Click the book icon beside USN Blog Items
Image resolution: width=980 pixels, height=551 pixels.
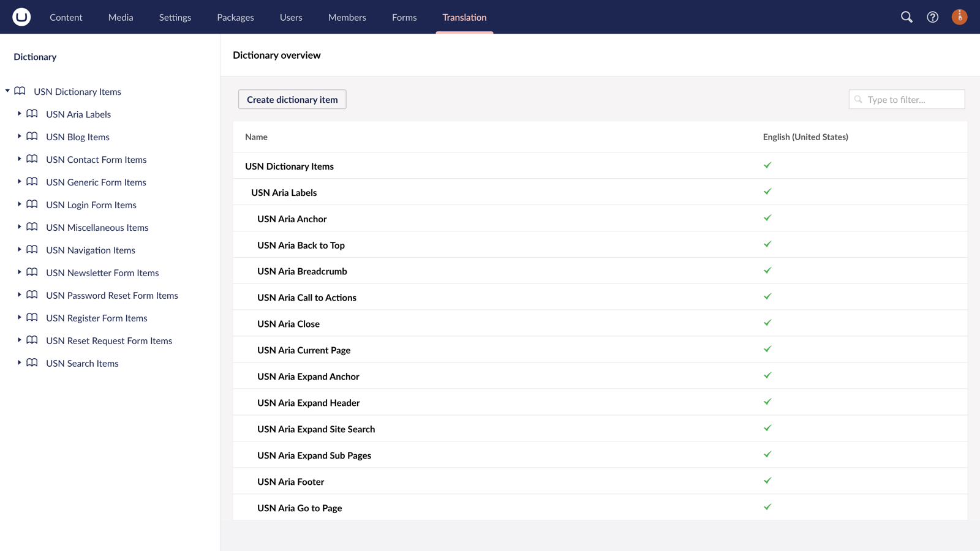coord(32,137)
